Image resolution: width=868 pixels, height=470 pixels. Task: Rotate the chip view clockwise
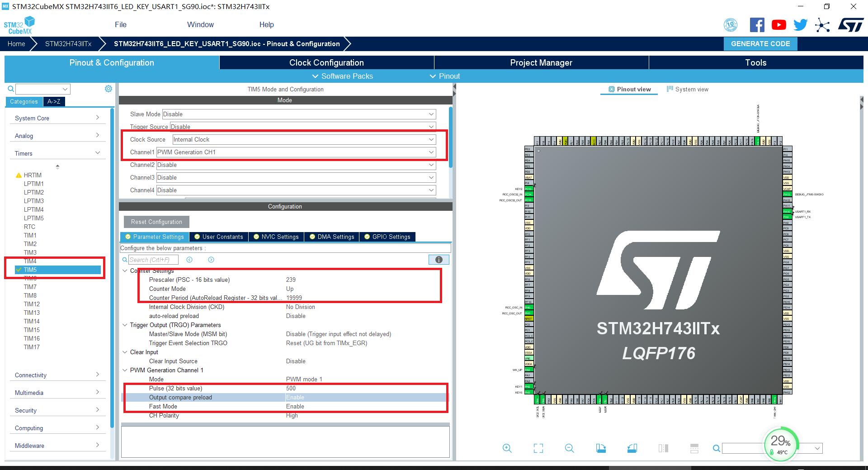(601, 448)
